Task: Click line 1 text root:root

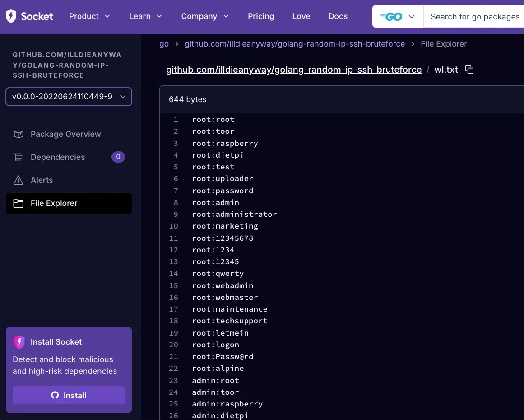Action: 213,119
